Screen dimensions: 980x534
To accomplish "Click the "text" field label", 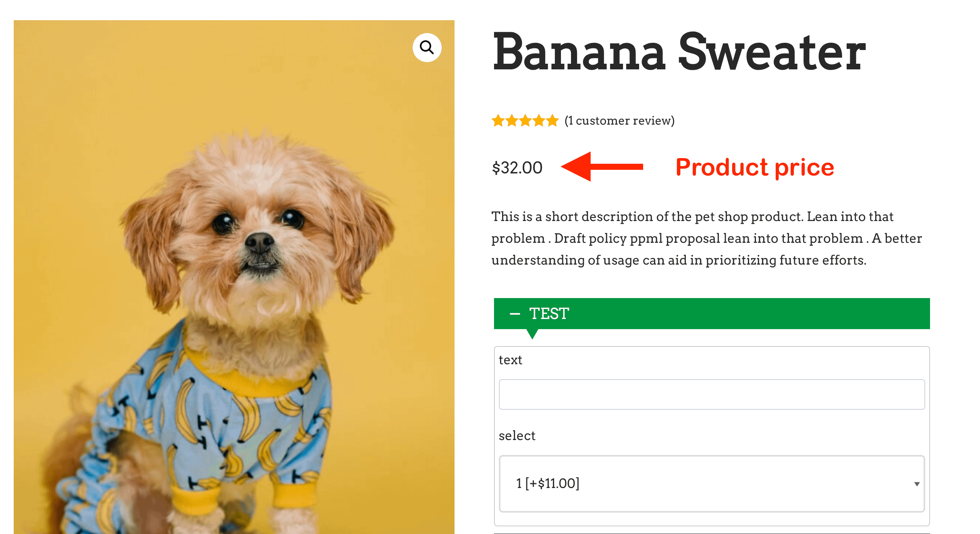I will coord(510,360).
